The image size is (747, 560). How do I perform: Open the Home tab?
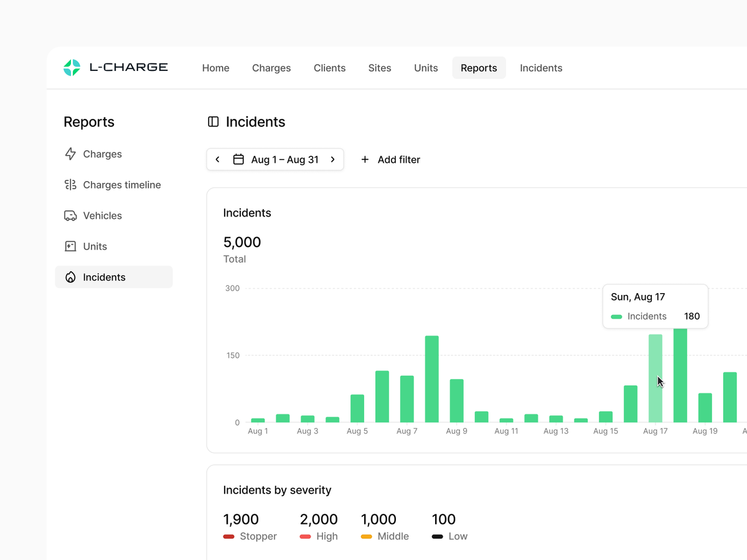tap(216, 68)
